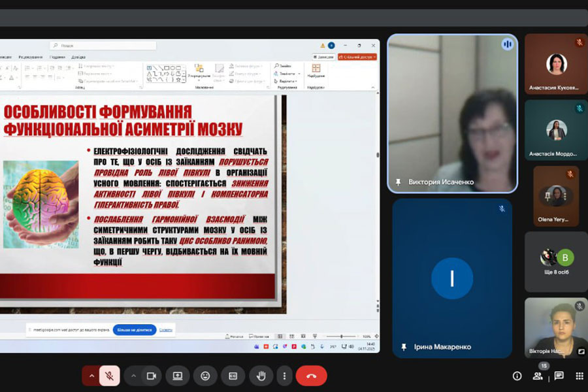Open the Довідка tab in PowerPoint
The image size is (588, 392).
click(x=78, y=57)
